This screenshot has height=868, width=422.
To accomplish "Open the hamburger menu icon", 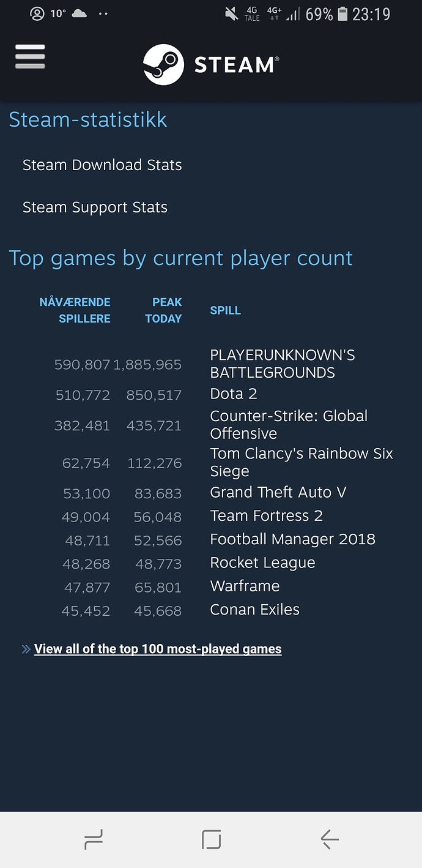I will pos(30,57).
